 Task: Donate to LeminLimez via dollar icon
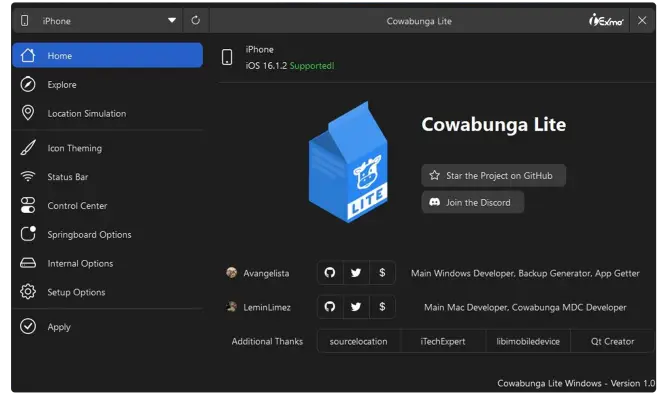382,307
